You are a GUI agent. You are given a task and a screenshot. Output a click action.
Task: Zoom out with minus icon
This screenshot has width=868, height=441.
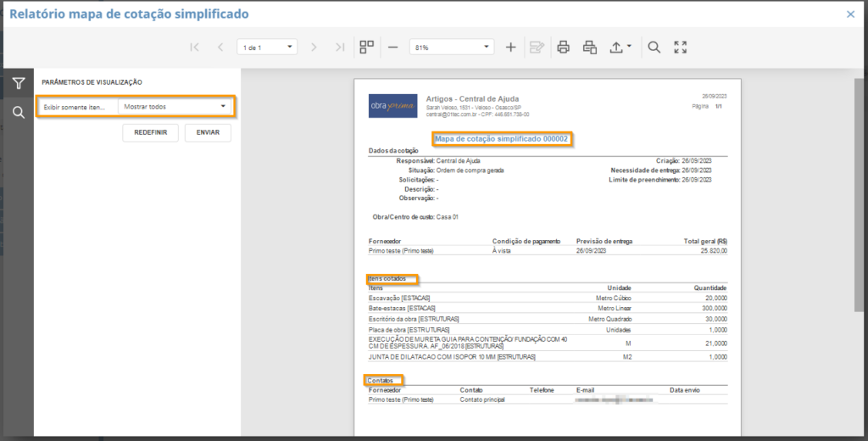tap(393, 47)
